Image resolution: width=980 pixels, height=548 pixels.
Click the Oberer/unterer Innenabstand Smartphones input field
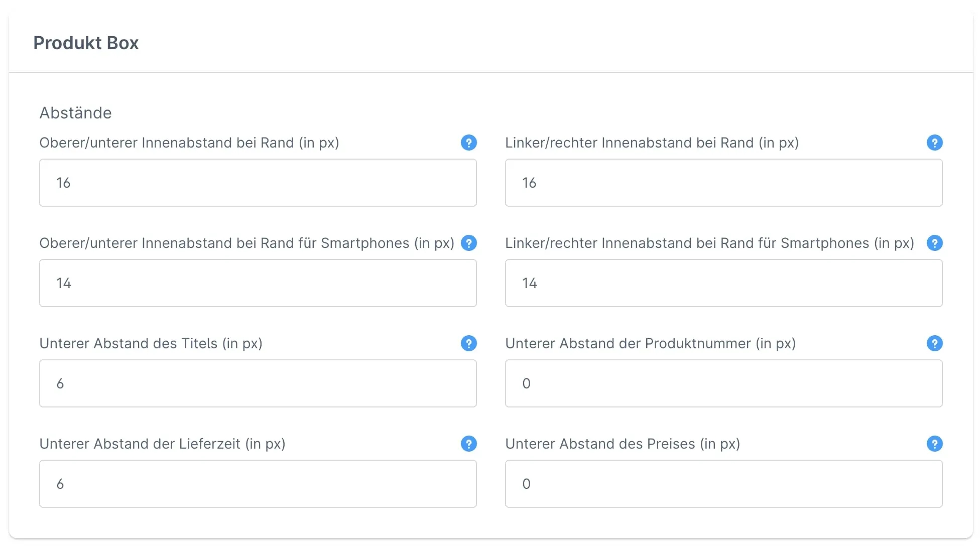[258, 283]
